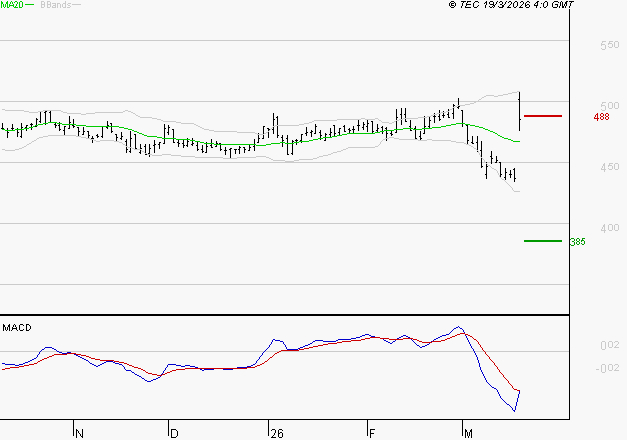Image resolution: width=627 pixels, height=440 pixels.
Task: Click the 400 price axis label
Action: 609,228
